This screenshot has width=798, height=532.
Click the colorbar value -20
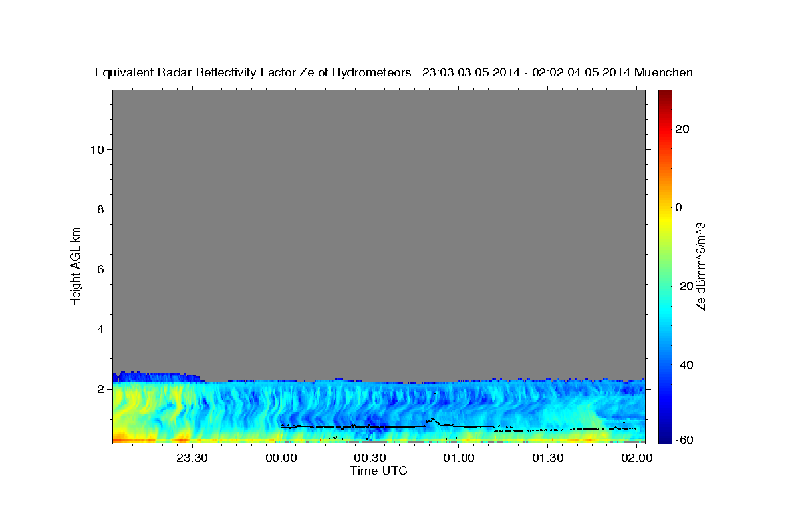pos(685,286)
